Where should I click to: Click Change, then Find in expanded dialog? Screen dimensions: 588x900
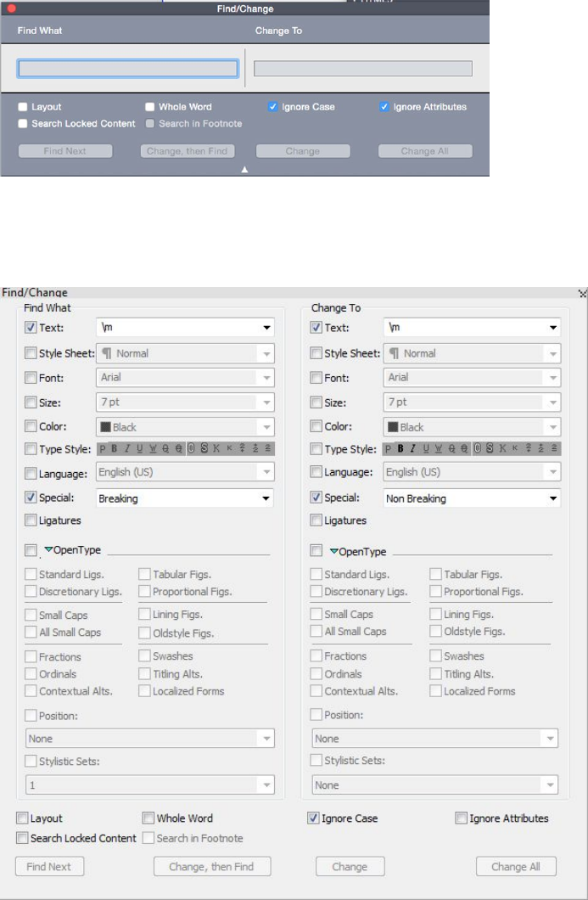coord(211,867)
